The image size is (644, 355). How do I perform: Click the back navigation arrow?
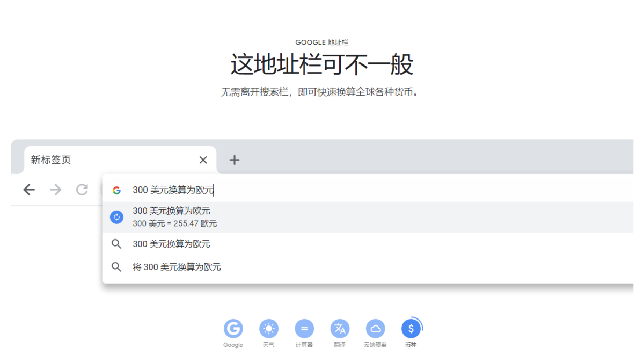[29, 190]
